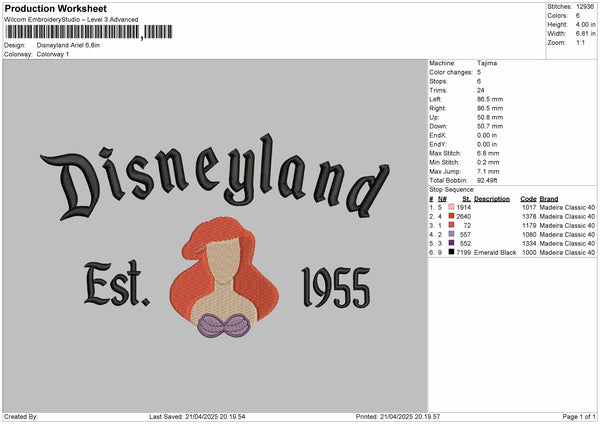Viewport: 600px width, 424px height.
Task: Click the 'Stop Sequence:' heading
Action: (x=452, y=189)
